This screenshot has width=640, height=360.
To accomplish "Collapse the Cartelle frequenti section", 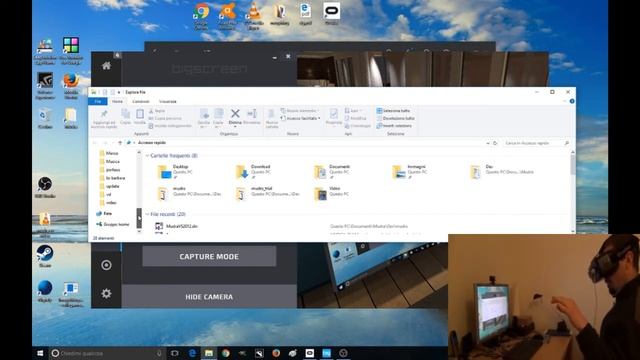I will (x=147, y=156).
